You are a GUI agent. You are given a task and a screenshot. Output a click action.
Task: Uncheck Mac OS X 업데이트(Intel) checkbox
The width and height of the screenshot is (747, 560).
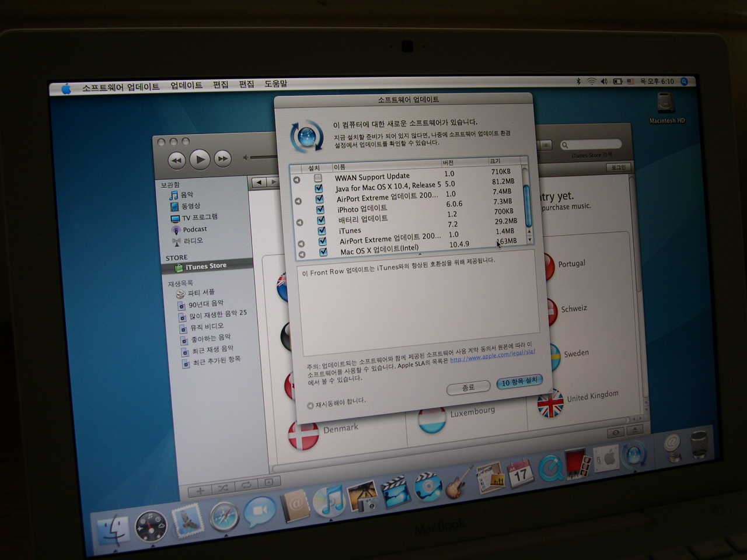pyautogui.click(x=323, y=252)
